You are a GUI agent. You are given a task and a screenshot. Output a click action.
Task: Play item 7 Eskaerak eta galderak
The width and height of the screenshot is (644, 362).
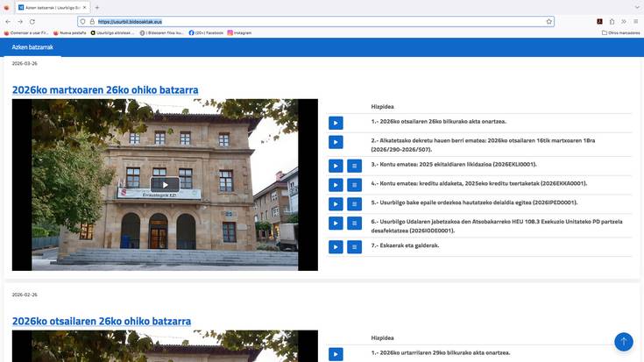click(x=336, y=247)
